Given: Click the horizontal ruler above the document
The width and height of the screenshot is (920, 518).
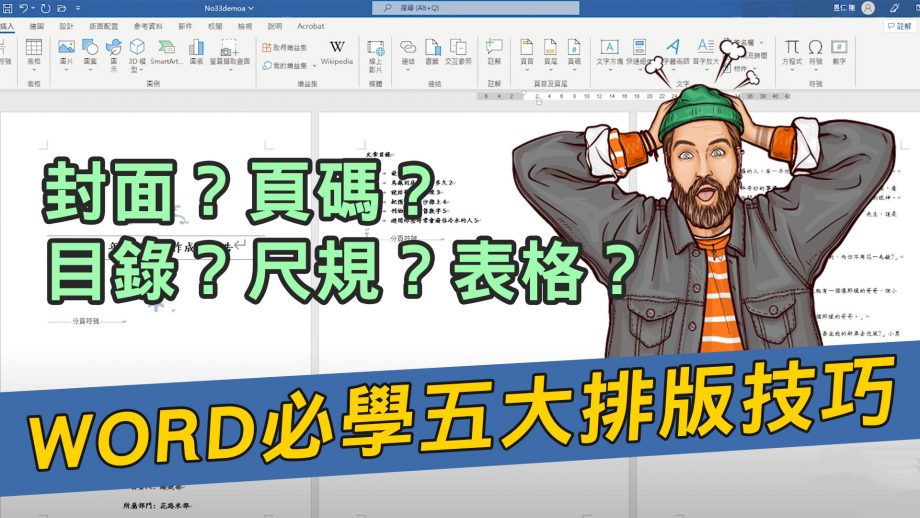Looking at the screenshot, I should pyautogui.click(x=634, y=96).
